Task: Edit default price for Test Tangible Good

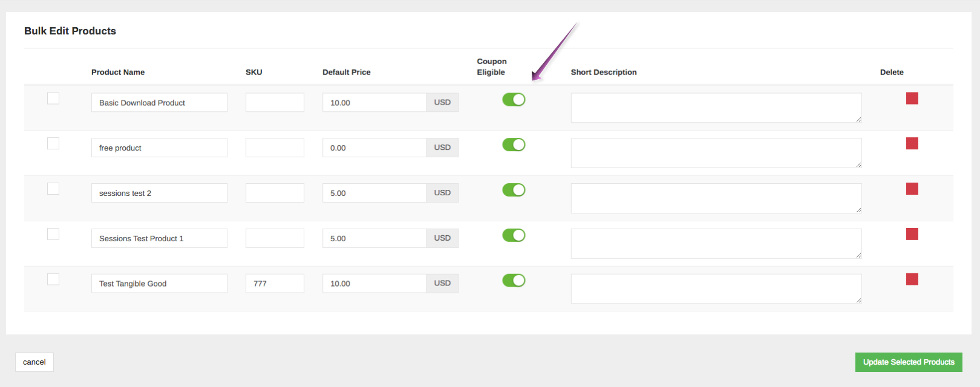Action: coord(374,283)
